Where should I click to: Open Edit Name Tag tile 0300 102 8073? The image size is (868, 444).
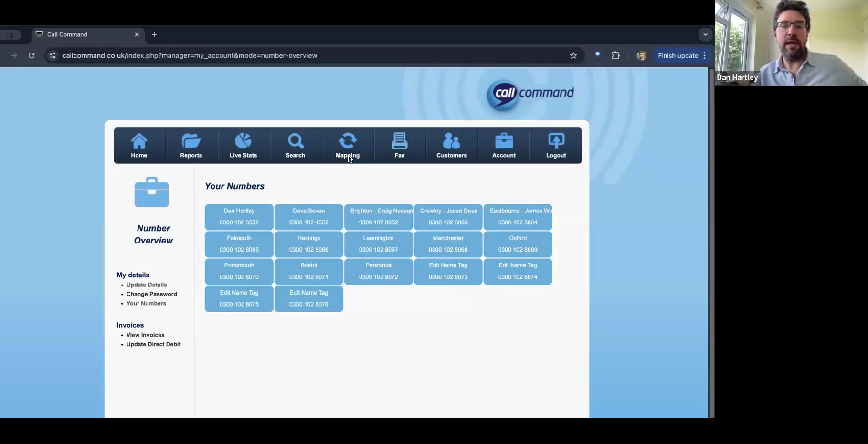tap(448, 271)
